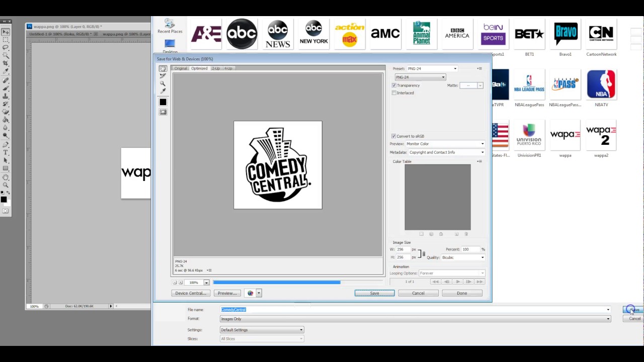Open the Color Table menu flyout icon
644x362 pixels.
point(479,161)
